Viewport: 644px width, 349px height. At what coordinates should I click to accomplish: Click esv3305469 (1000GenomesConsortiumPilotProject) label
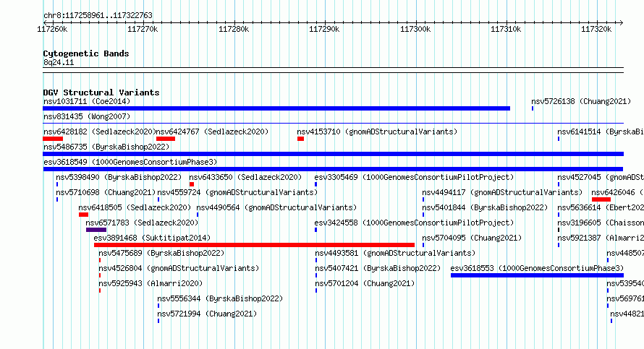click(414, 177)
